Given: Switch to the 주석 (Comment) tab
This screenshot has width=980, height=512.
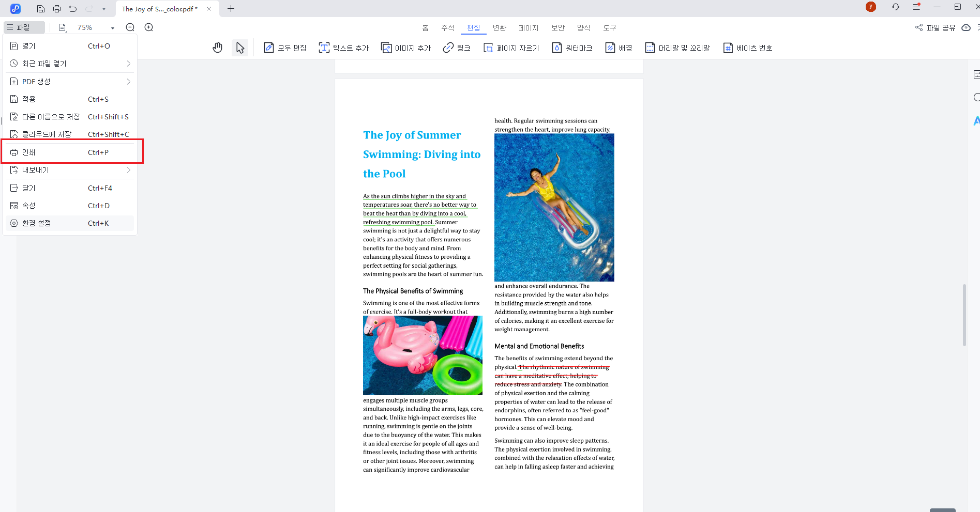Looking at the screenshot, I should (448, 27).
